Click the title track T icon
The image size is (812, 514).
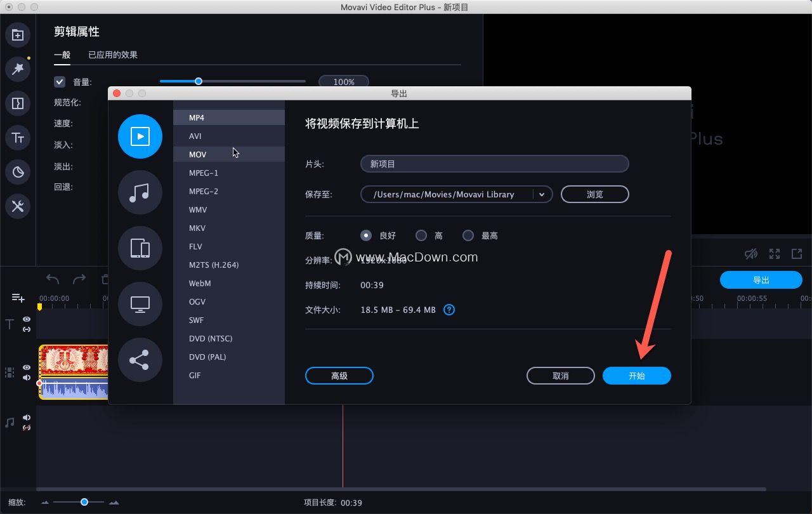pos(10,324)
